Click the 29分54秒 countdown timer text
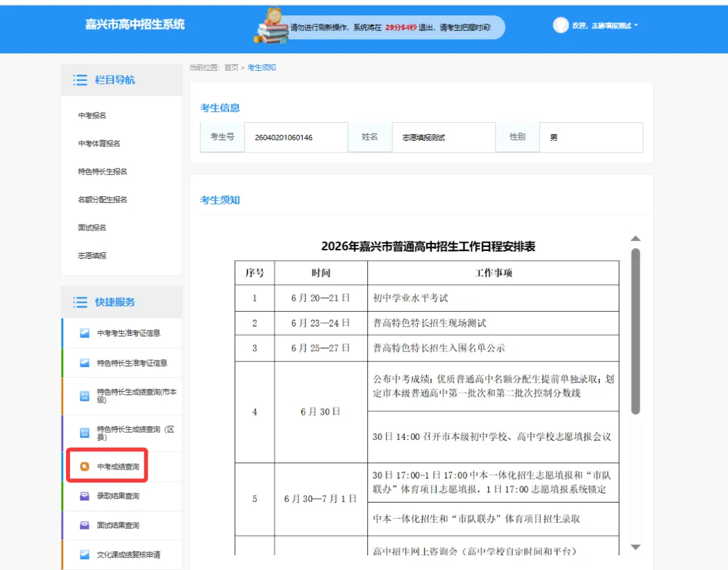Screen dimensions: 728x570 (400, 28)
